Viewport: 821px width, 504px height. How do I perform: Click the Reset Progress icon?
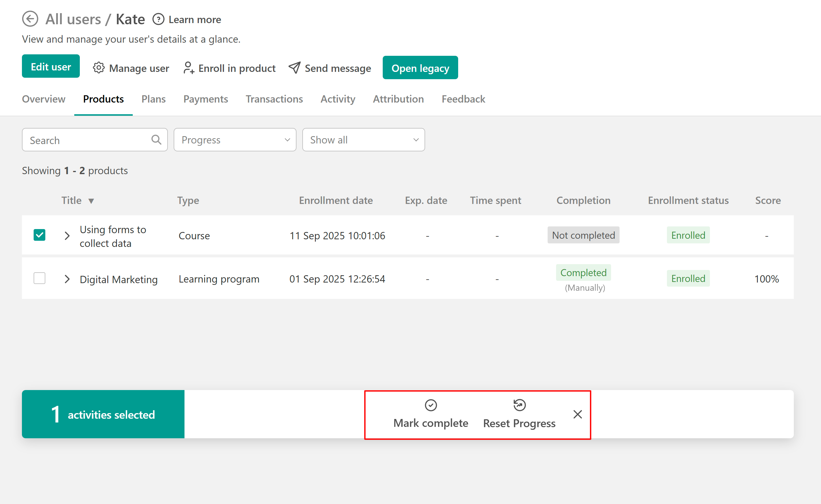pyautogui.click(x=519, y=405)
